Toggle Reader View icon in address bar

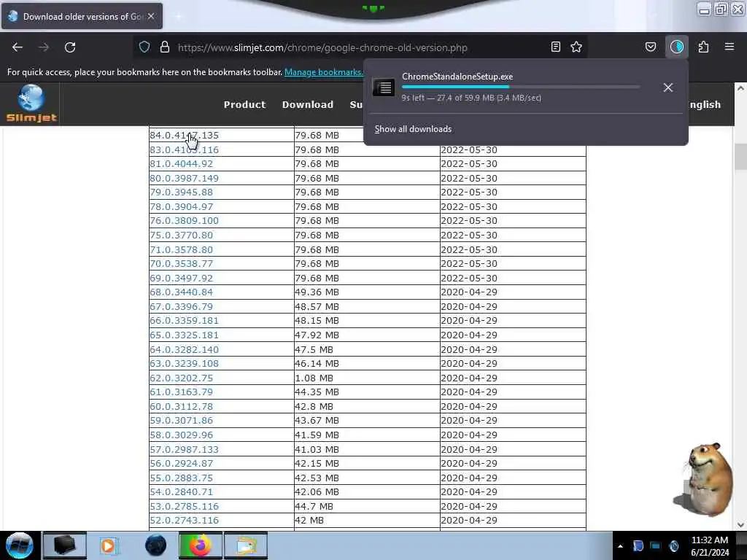click(555, 47)
